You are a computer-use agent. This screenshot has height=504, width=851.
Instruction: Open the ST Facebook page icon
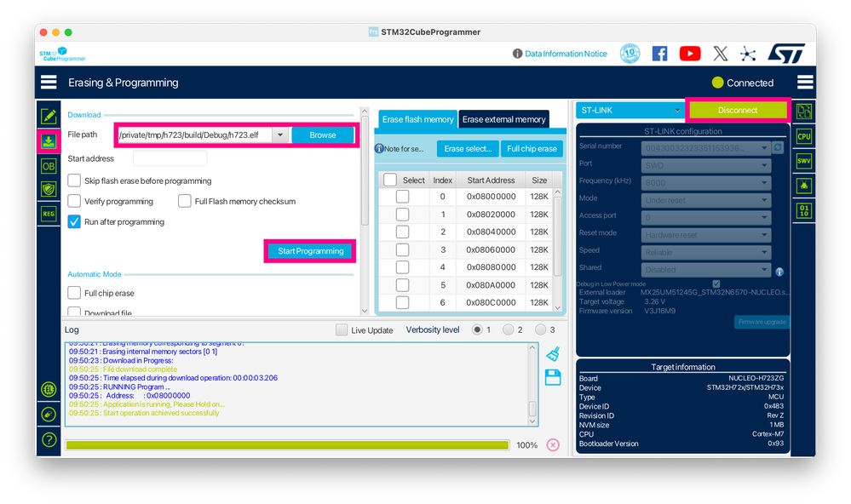[x=659, y=54]
